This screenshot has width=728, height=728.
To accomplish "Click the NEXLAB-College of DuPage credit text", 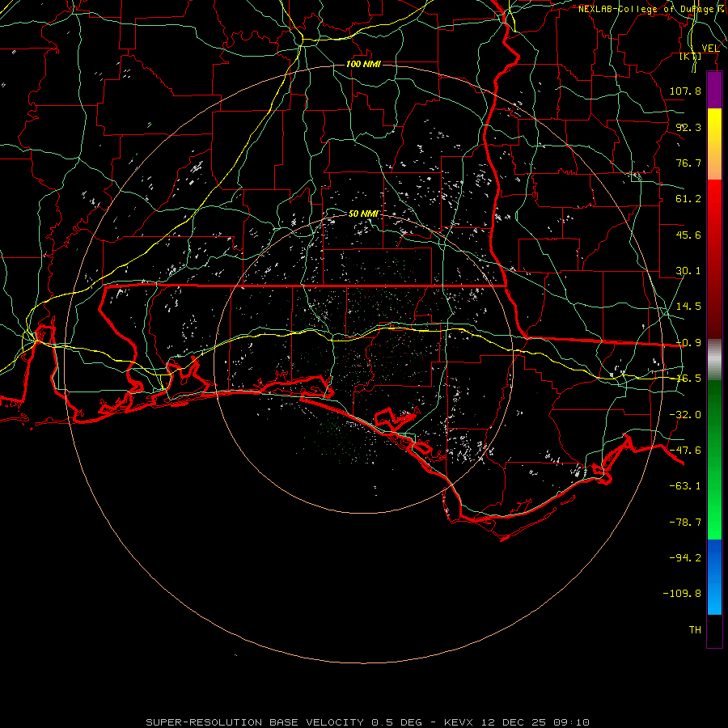I will (652, 9).
